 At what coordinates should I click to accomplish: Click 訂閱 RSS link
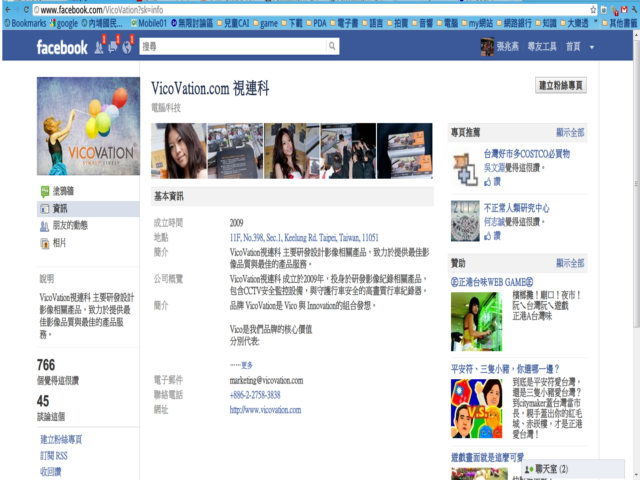[53, 456]
